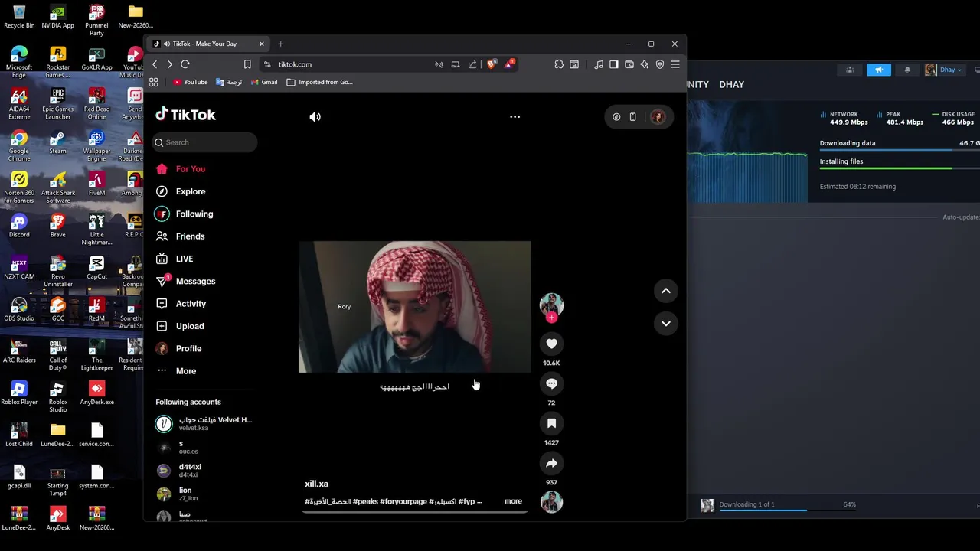Image resolution: width=980 pixels, height=551 pixels.
Task: Go forward in the browser
Action: (169, 64)
